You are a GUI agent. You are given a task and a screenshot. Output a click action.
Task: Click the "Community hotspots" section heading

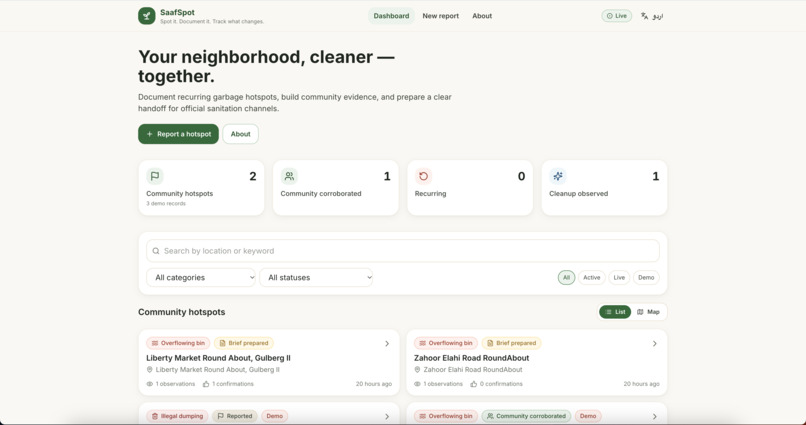point(181,312)
